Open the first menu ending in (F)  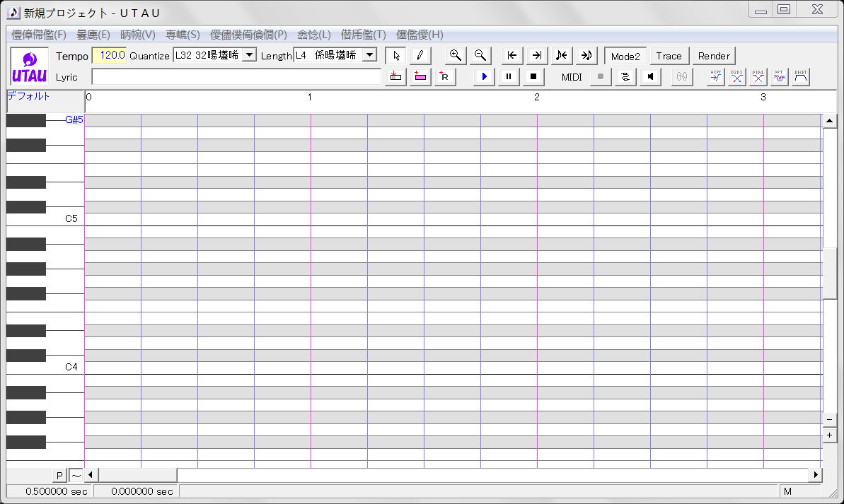[x=39, y=35]
